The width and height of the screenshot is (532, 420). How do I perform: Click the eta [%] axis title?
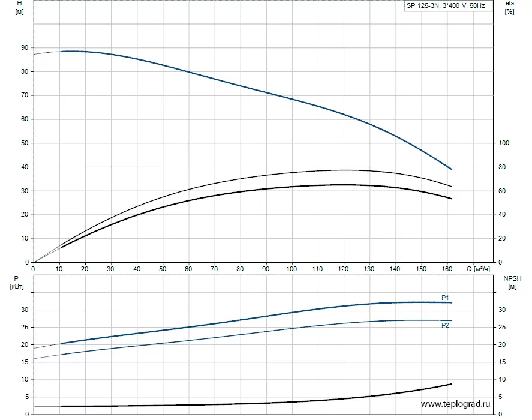pos(510,7)
